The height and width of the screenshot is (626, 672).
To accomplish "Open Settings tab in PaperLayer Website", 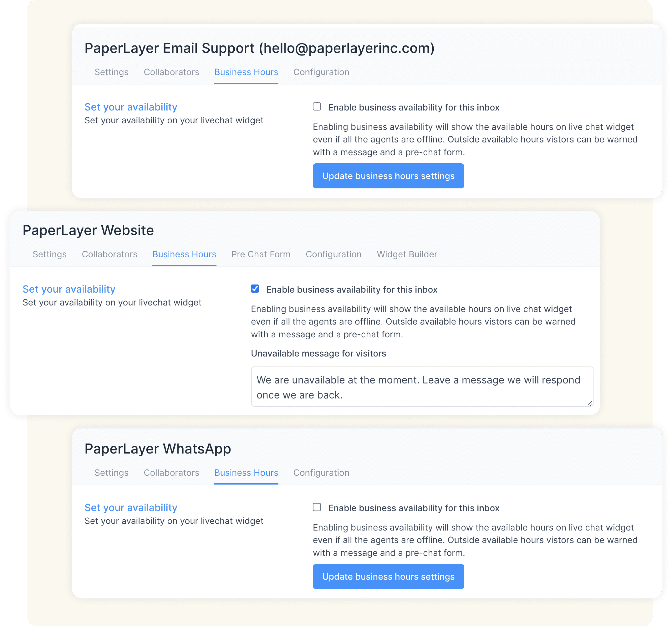I will pos(49,254).
